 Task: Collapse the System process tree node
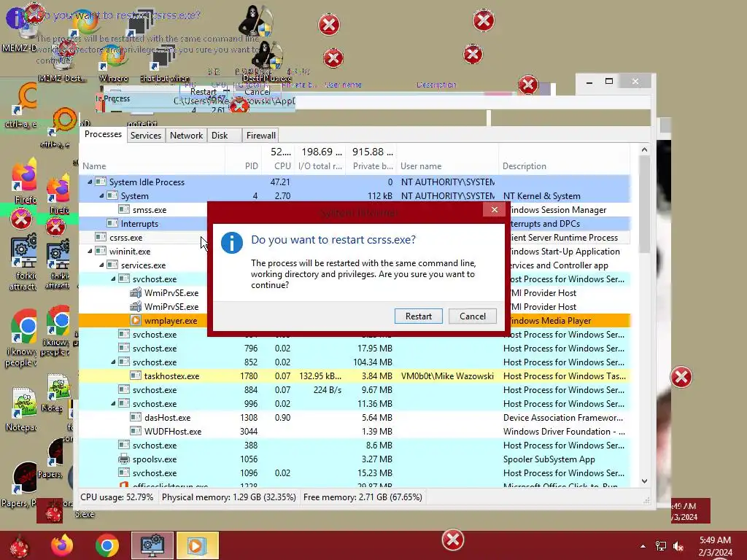pyautogui.click(x=101, y=195)
